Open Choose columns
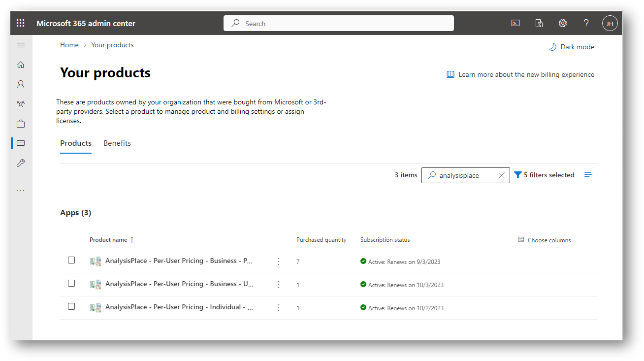The height and width of the screenshot is (361, 644). click(x=544, y=240)
